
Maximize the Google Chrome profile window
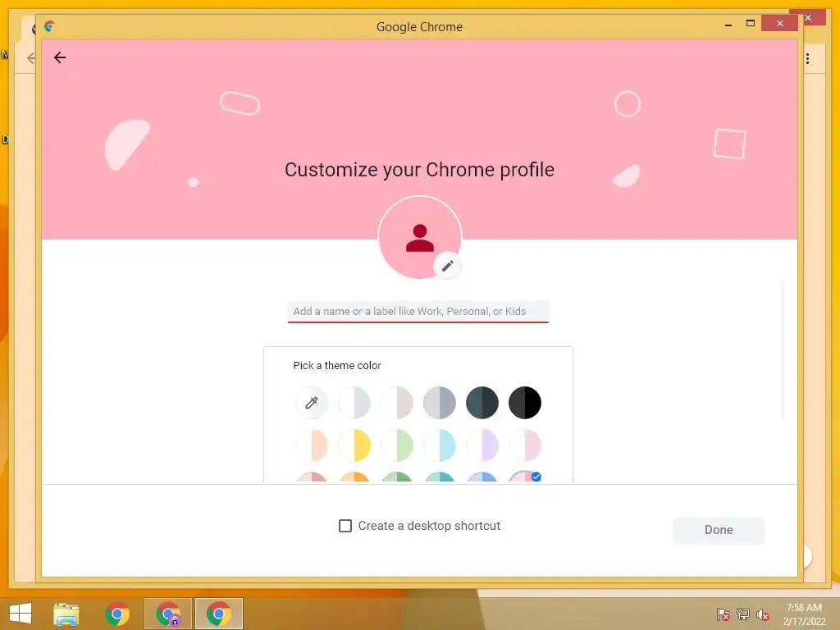(x=751, y=24)
